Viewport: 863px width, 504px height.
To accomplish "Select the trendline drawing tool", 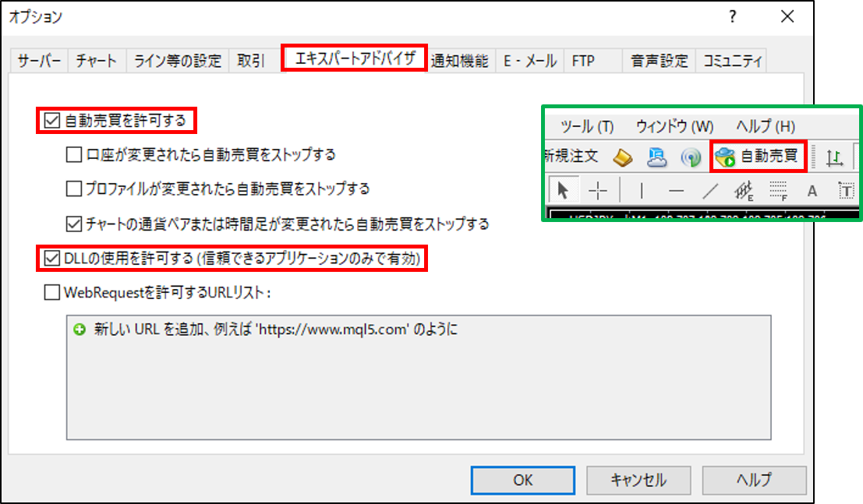I will coord(710,191).
